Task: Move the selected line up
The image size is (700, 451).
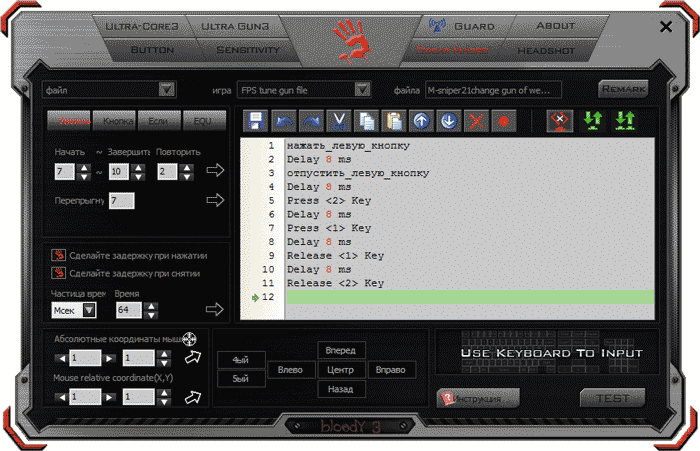Action: pos(421,121)
